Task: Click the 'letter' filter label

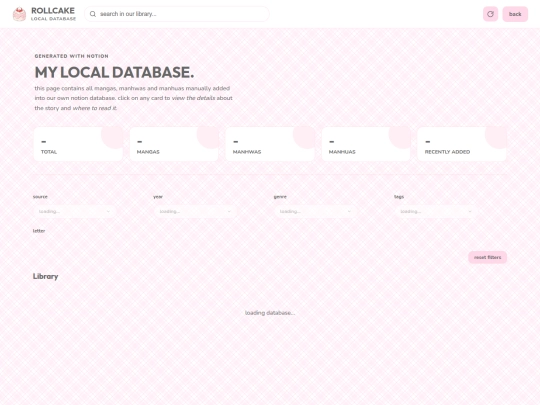Action: click(39, 231)
